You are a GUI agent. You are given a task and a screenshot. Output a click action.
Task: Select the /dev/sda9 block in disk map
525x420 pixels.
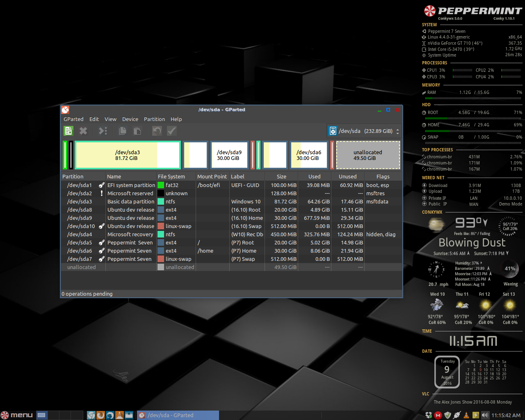(229, 155)
